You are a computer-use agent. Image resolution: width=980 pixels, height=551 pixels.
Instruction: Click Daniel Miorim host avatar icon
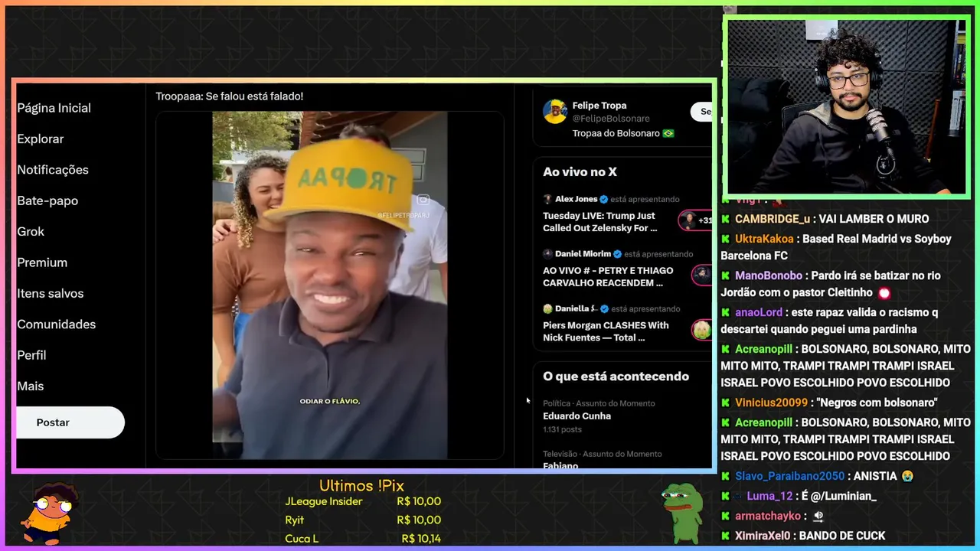click(547, 254)
